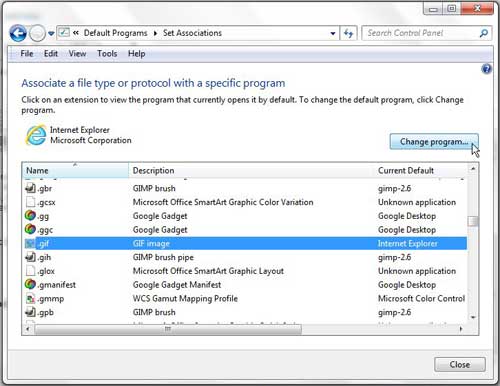The height and width of the screenshot is (386, 500).
Task: Select the .gif image file icon
Action: coord(30,243)
